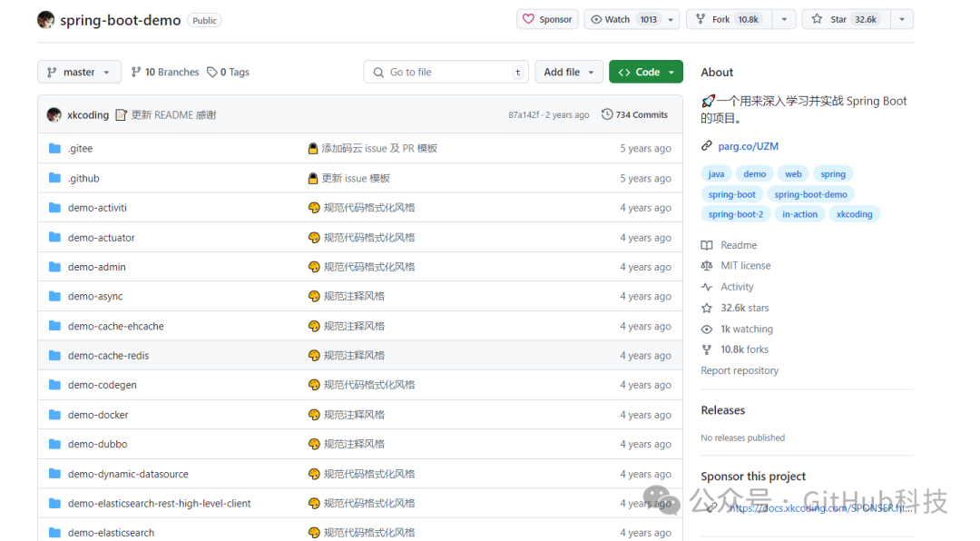This screenshot has height=541, width=980.
Task: Click the book icon beside Readme
Action: tap(707, 245)
